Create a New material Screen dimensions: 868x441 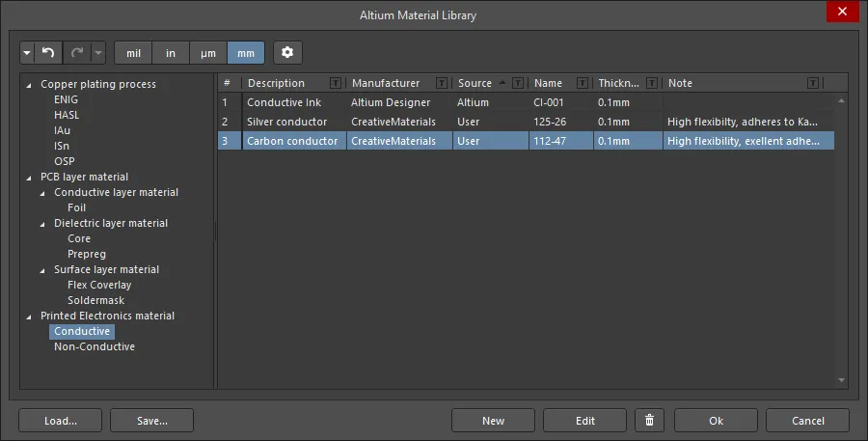(493, 421)
